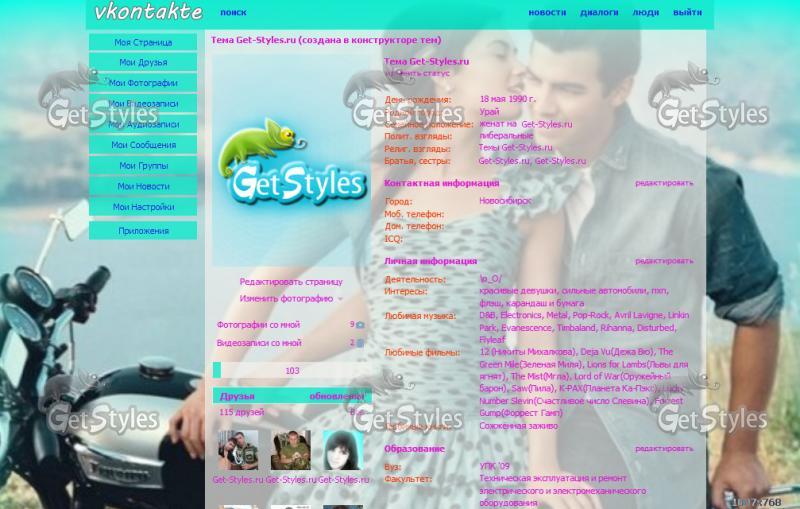Open first friend thumbnail with two men

point(238,450)
